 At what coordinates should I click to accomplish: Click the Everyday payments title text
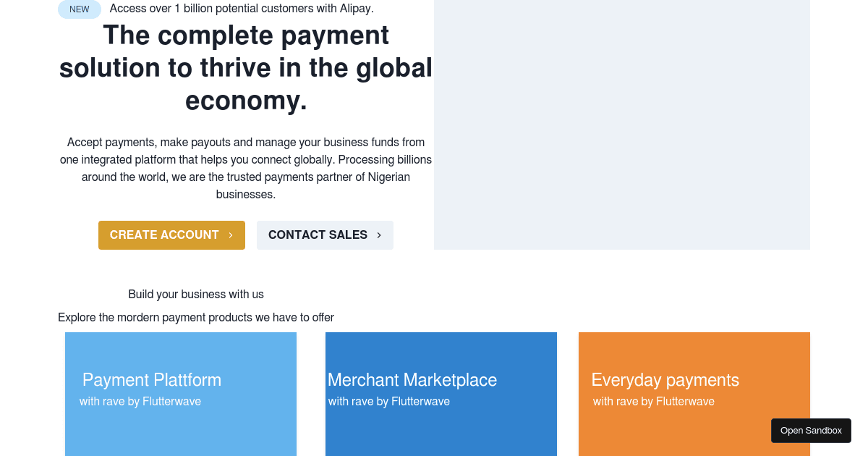click(x=665, y=380)
